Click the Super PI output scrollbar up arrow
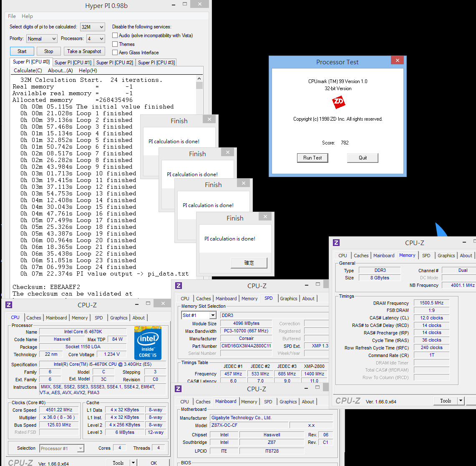The height and width of the screenshot is (466, 476). coord(199,79)
